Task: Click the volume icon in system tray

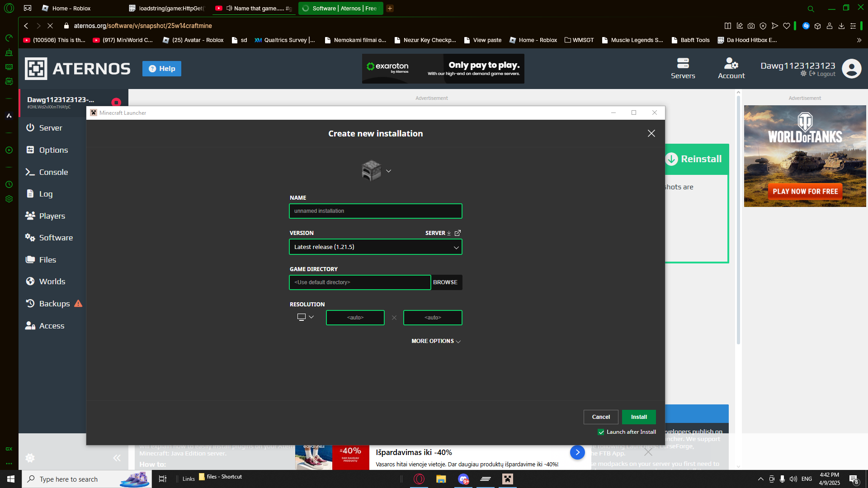Action: (x=793, y=479)
